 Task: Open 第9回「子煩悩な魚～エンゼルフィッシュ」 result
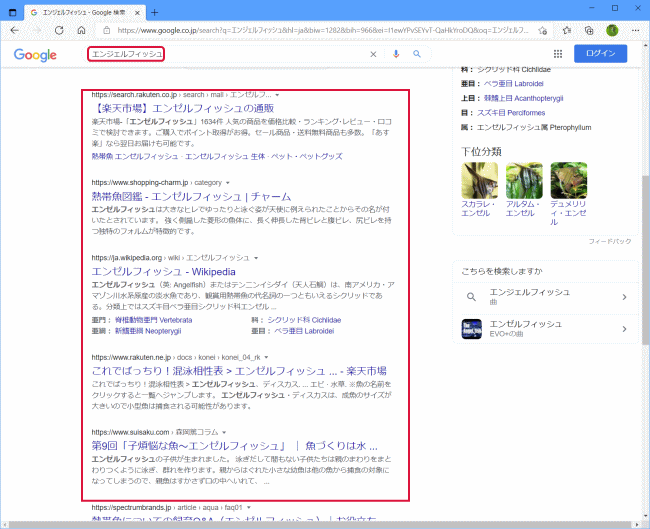[235, 446]
